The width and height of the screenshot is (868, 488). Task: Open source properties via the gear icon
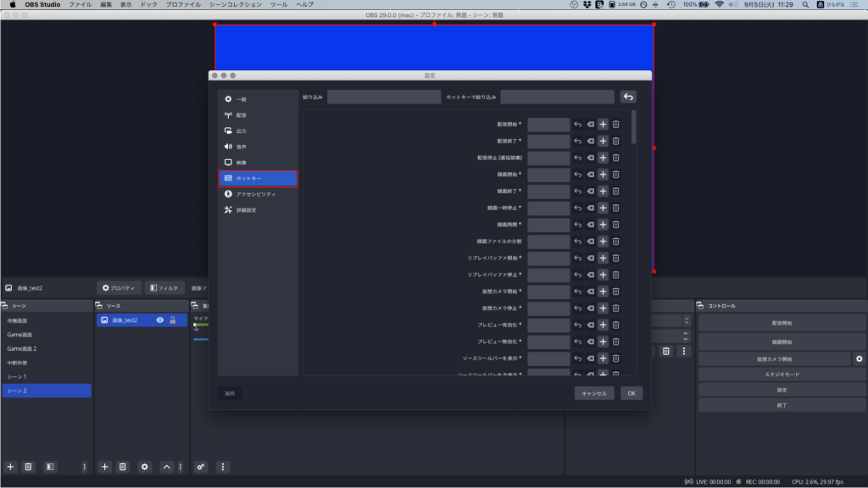[144, 467]
